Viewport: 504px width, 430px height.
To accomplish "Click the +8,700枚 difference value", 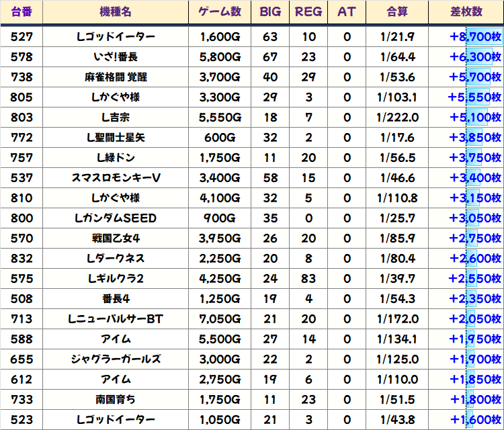I will (x=475, y=37).
